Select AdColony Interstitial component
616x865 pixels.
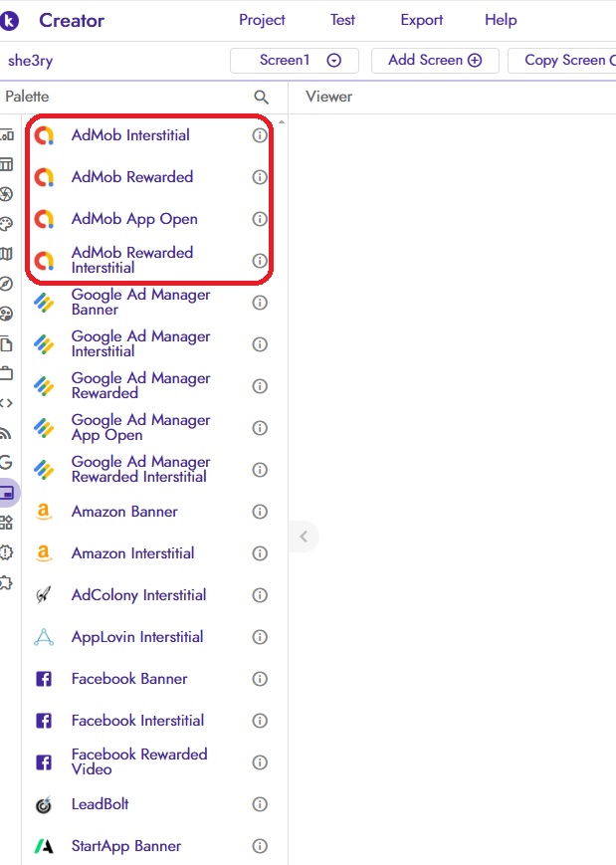click(x=141, y=595)
